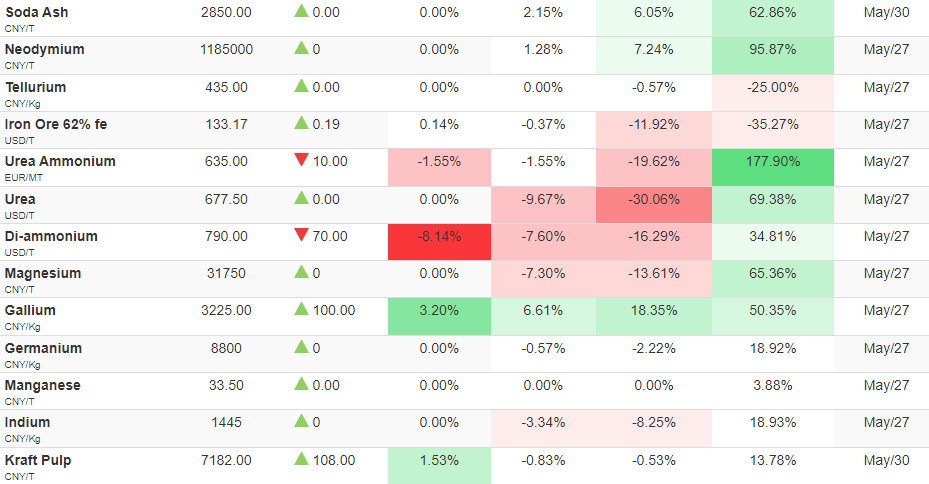The image size is (929, 484).
Task: Open the Iron Ore 62% fe link
Action: tap(56, 124)
